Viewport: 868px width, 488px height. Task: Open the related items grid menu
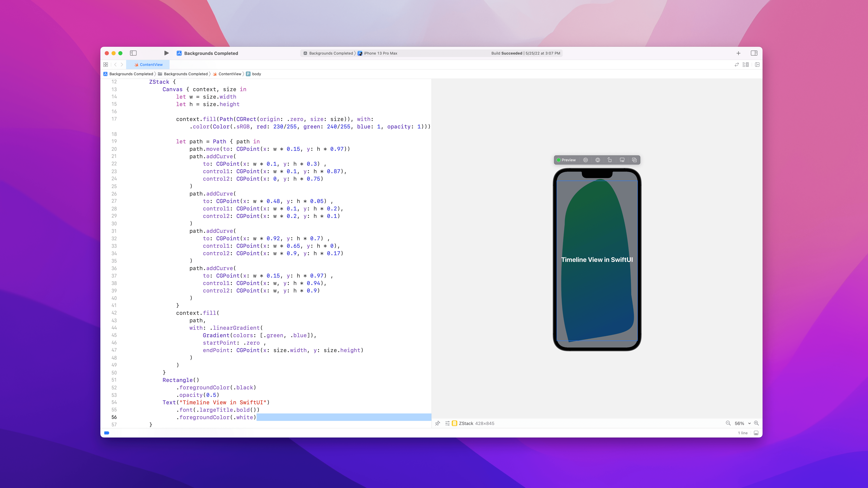(106, 65)
